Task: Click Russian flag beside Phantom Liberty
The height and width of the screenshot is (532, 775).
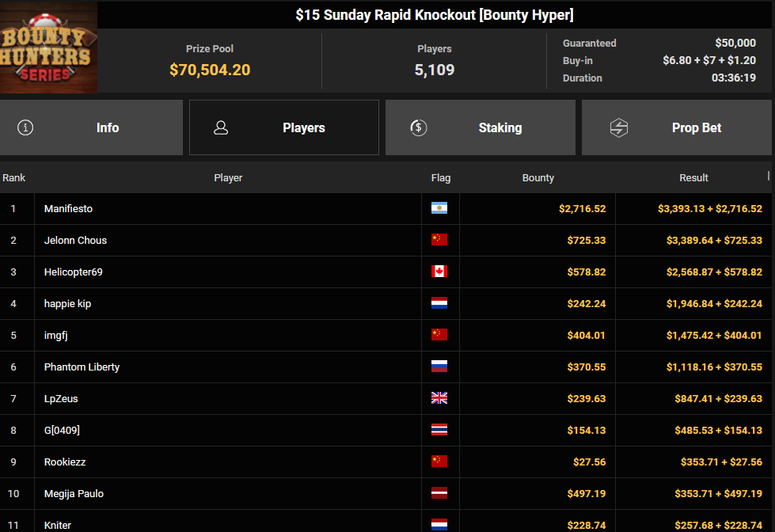Action: click(x=439, y=367)
